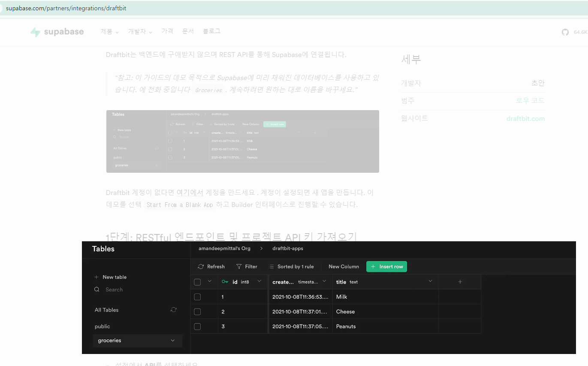The height and width of the screenshot is (366, 588).
Task: Click amandeepmittal's Org breadcrumb
Action: point(224,249)
